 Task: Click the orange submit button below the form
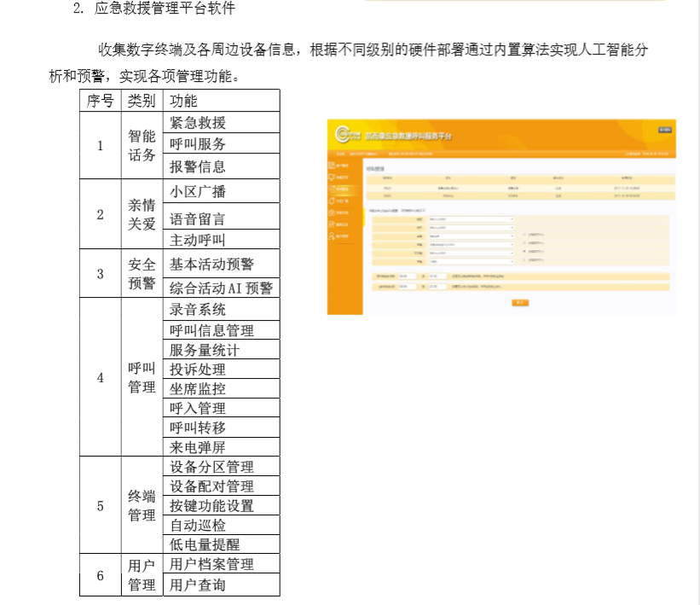tap(519, 302)
